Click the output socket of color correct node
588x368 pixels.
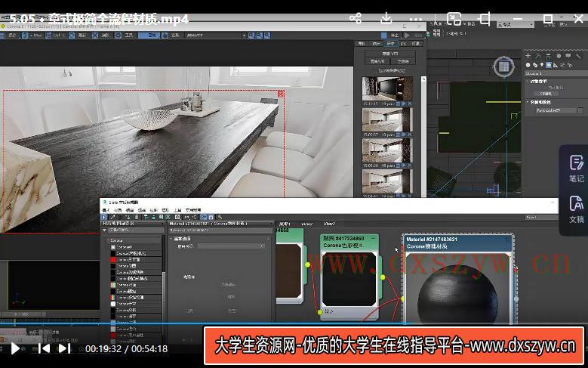[383, 277]
